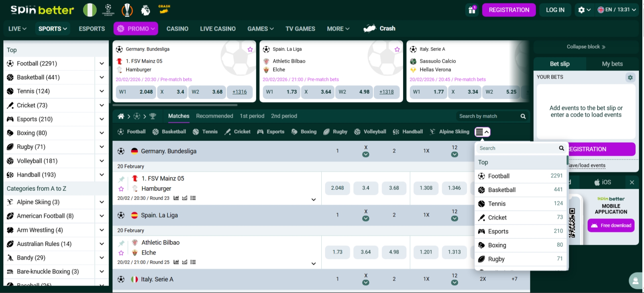Viewport: 644px width, 293px height.
Task: Click the horizontal scrollbar under top cards
Action: tap(175, 105)
